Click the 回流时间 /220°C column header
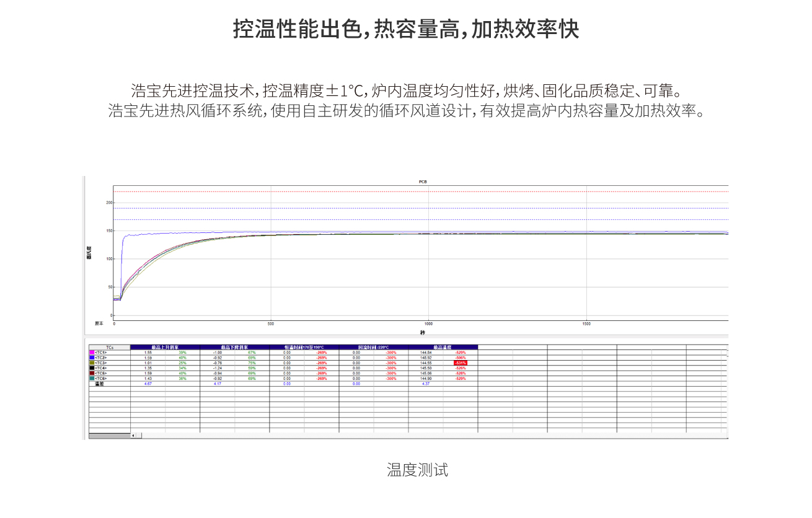This screenshot has height=518, width=812. 374,347
